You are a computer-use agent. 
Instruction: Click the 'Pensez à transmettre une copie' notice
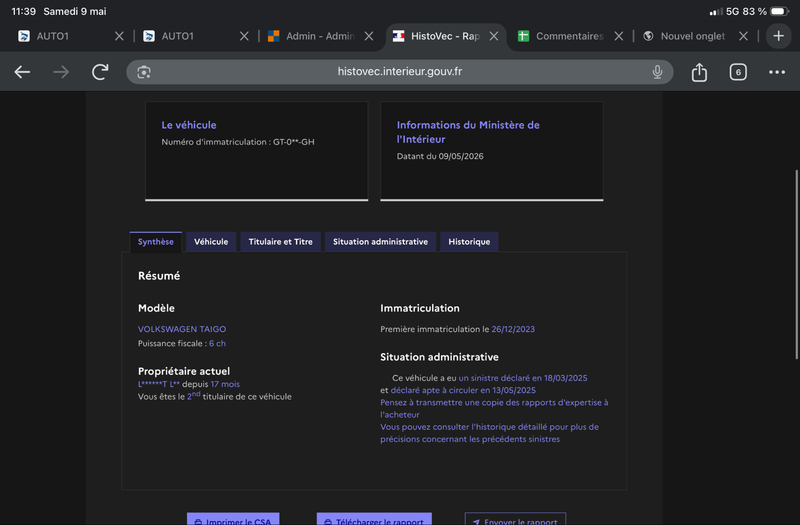pyautogui.click(x=494, y=409)
